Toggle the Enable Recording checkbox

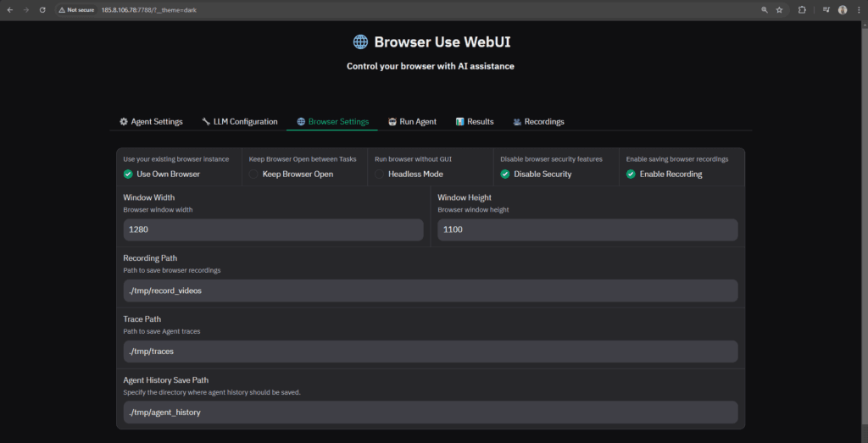(x=631, y=174)
